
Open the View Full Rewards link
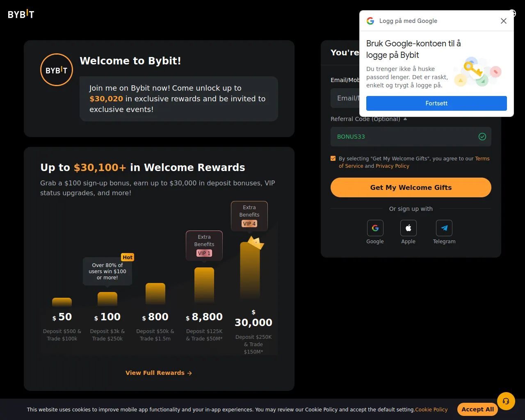click(159, 373)
